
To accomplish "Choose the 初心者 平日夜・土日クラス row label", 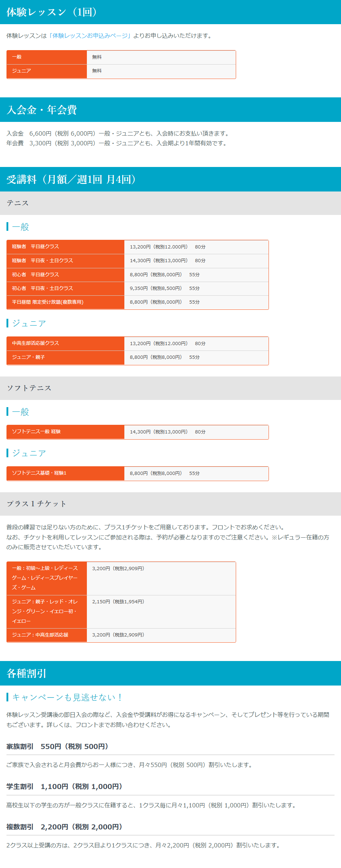I will 43,288.
